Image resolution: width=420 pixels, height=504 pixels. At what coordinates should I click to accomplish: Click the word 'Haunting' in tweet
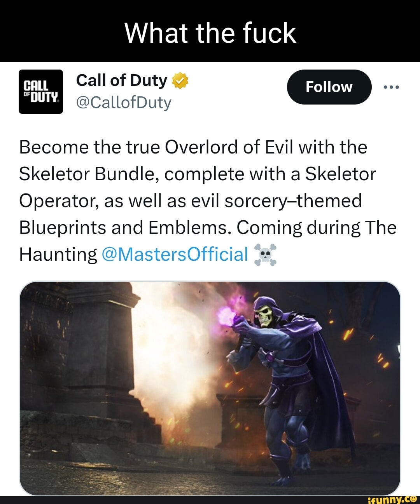58,255
